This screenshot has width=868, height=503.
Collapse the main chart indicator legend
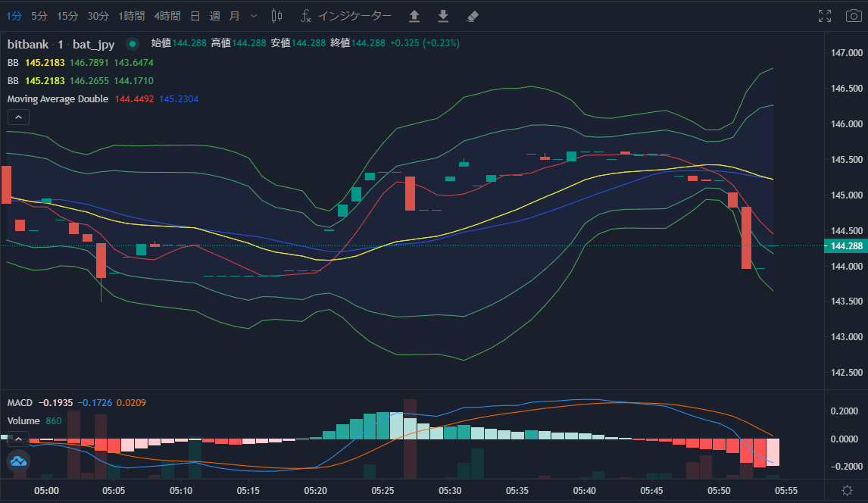(18, 117)
